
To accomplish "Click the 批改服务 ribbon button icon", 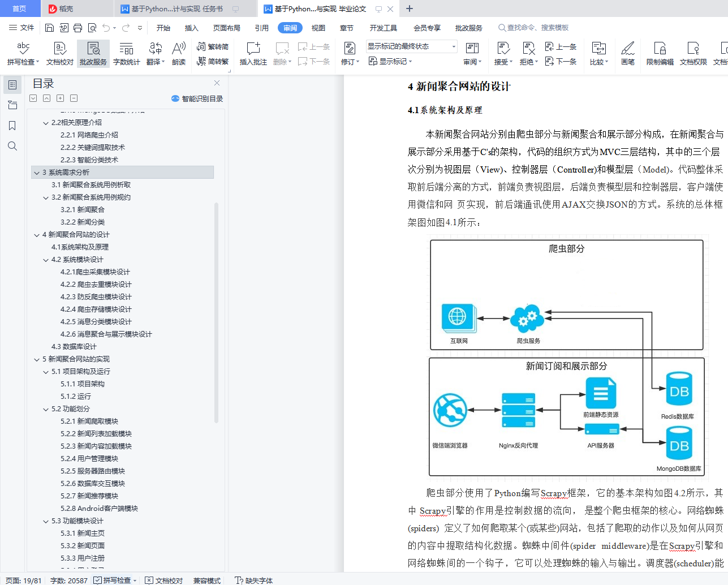I will [93, 49].
